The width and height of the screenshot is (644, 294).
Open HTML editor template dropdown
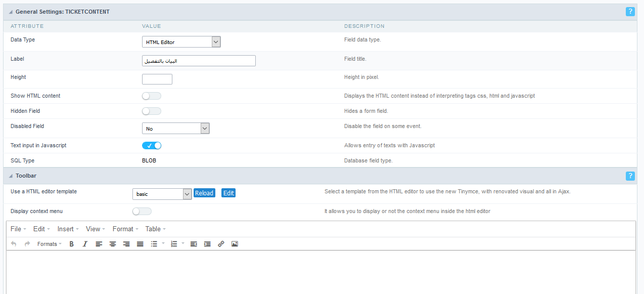tap(162, 194)
